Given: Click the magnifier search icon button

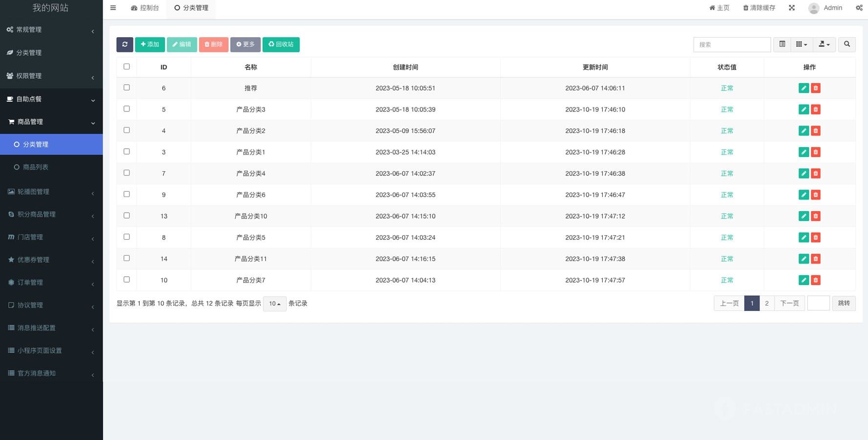Looking at the screenshot, I should coord(847,44).
